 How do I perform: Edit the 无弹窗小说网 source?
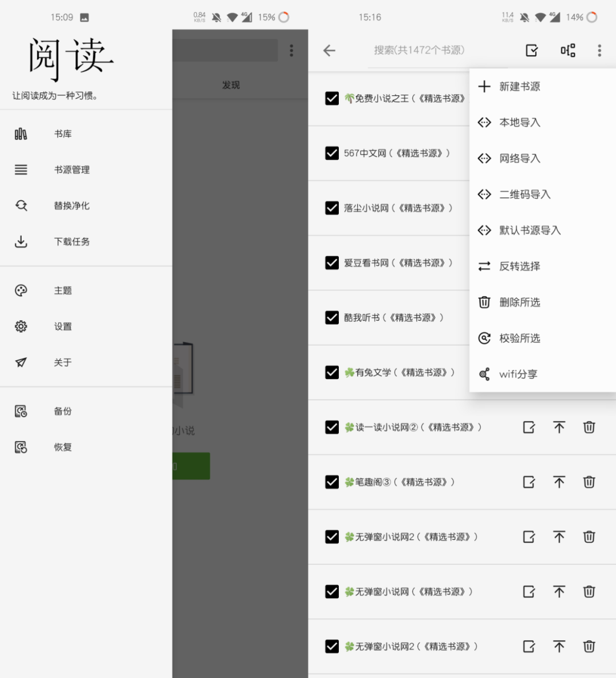pyautogui.click(x=529, y=591)
